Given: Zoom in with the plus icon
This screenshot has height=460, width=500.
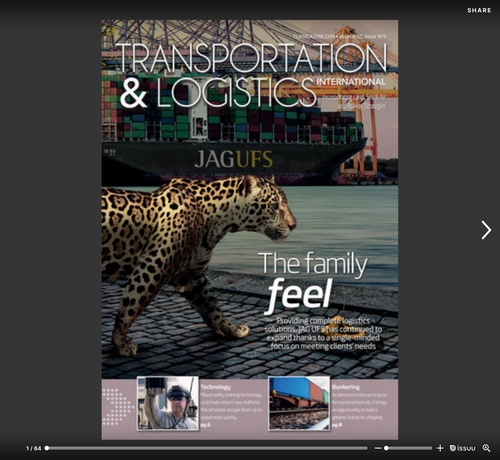Looking at the screenshot, I should [x=440, y=448].
